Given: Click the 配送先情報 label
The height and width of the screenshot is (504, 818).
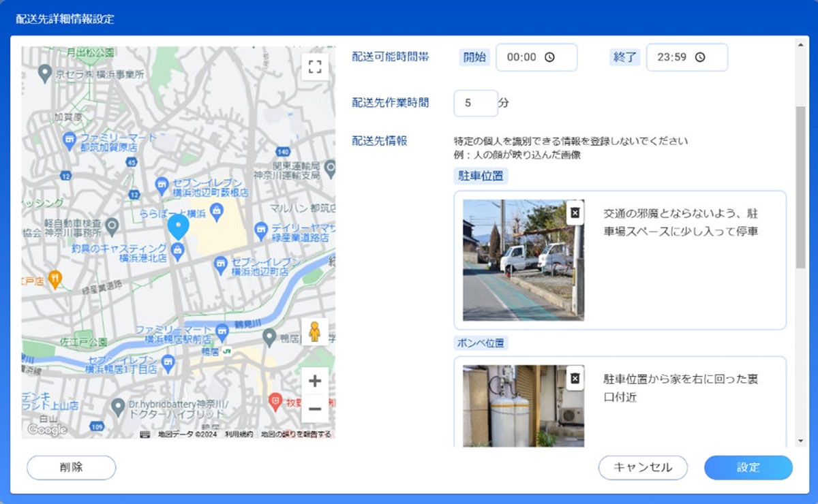Looking at the screenshot, I should 380,140.
